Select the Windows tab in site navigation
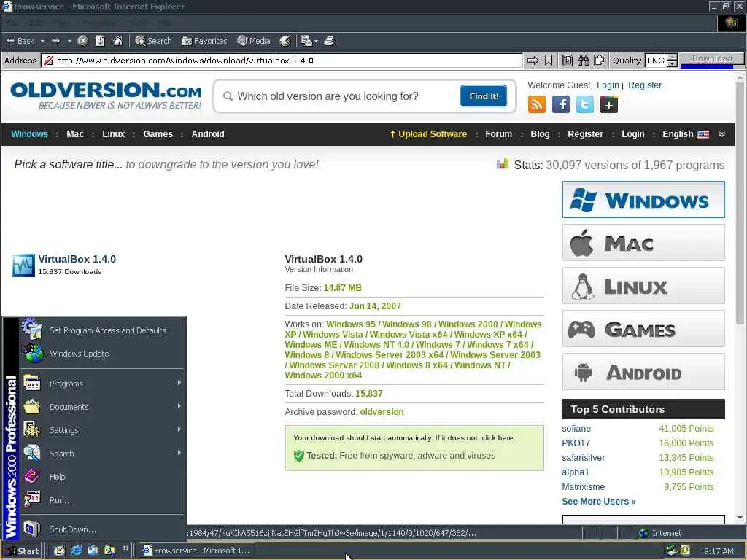The image size is (747, 560). (x=29, y=134)
